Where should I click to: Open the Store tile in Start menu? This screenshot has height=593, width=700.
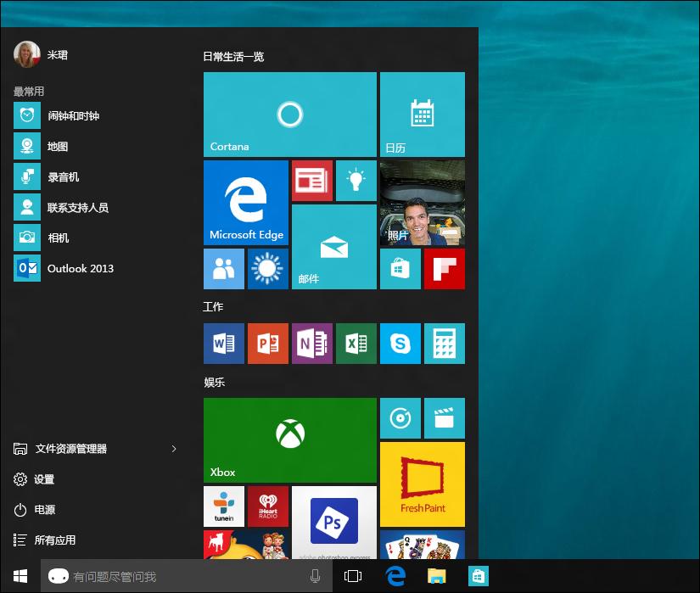400,269
